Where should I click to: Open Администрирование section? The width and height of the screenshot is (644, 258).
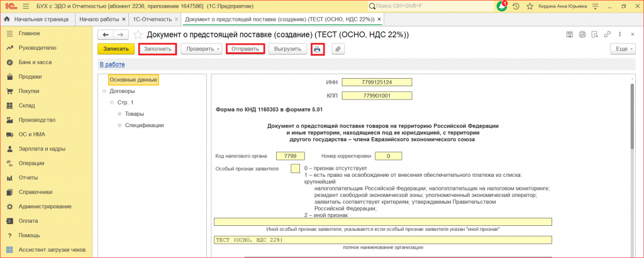[x=46, y=206]
